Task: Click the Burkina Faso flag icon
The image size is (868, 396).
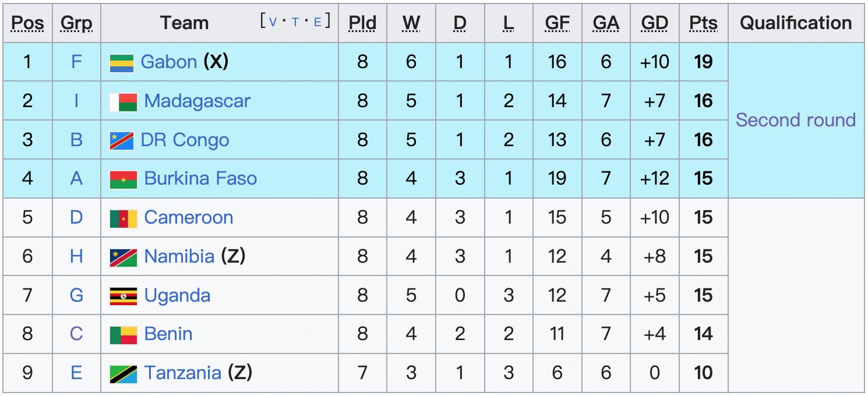Action: pos(124,179)
